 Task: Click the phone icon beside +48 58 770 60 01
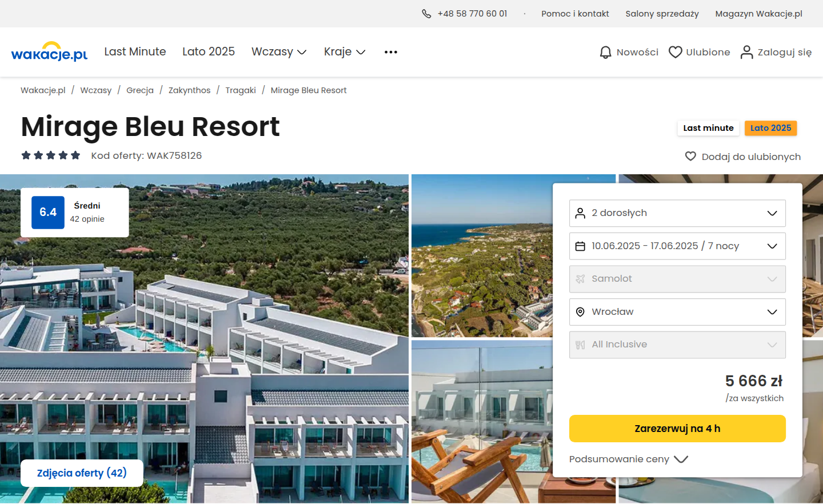(x=426, y=14)
